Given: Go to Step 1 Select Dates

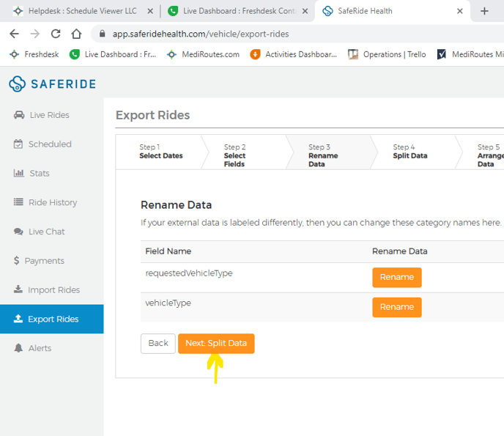Looking at the screenshot, I should click(160, 152).
